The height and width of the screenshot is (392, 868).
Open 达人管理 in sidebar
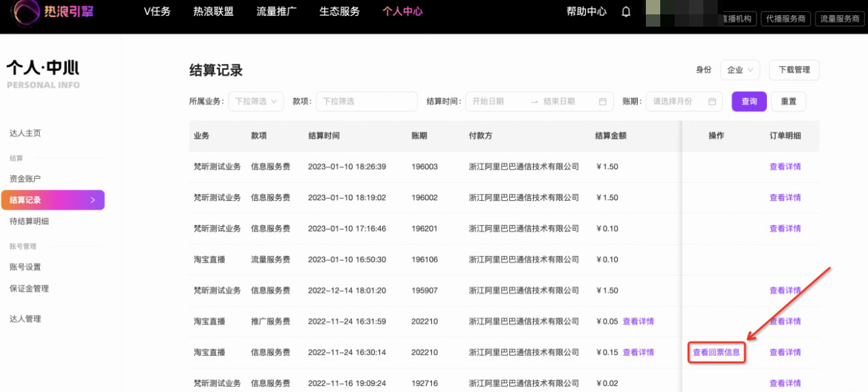click(25, 319)
